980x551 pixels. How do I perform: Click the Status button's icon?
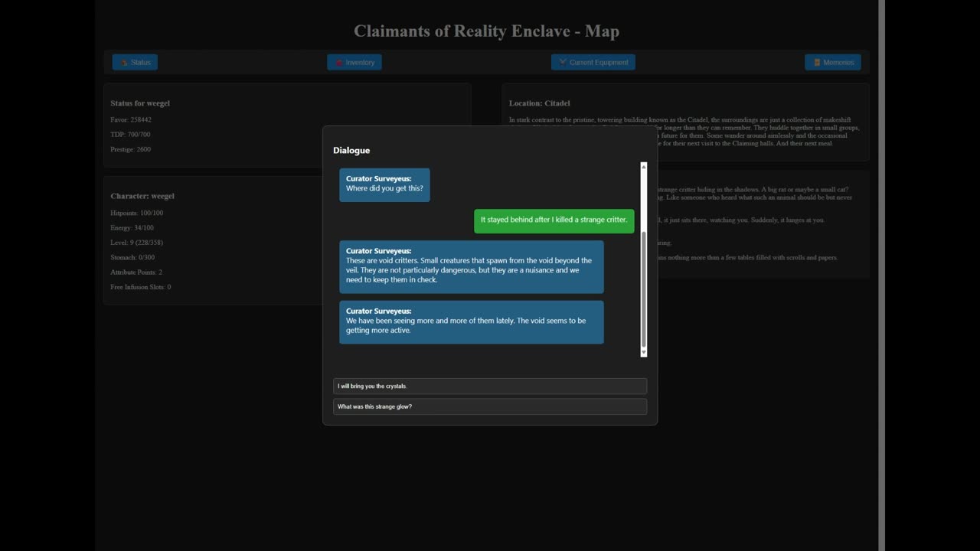[x=124, y=63]
